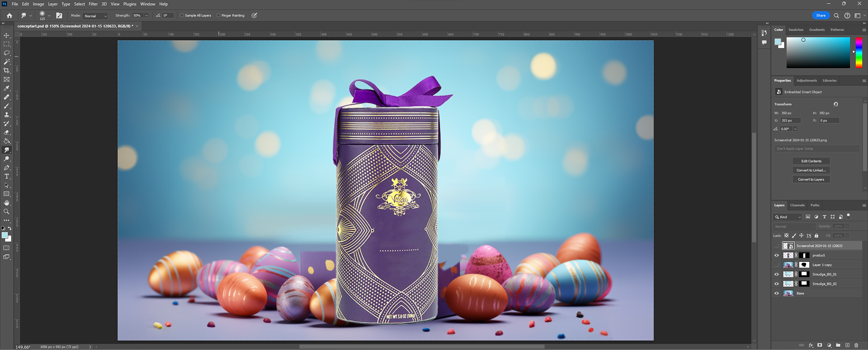Viewport: 868px width, 350px height.
Task: Open the Plugins menu
Action: 130,4
